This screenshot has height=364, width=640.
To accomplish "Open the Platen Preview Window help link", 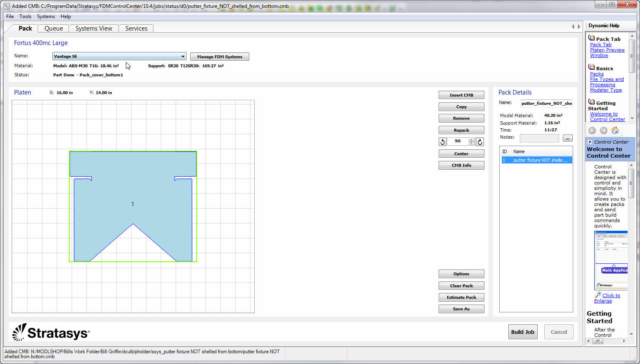I will point(607,52).
